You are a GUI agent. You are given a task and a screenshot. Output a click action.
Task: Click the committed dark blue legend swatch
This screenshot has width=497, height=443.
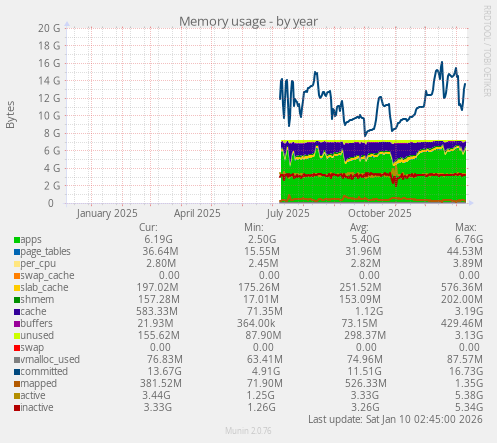pyautogui.click(x=17, y=372)
